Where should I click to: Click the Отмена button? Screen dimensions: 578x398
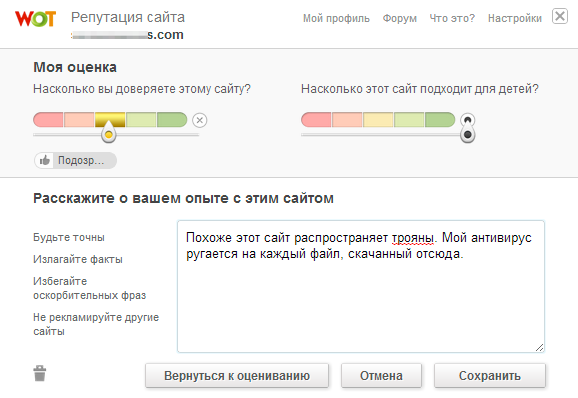pyautogui.click(x=381, y=376)
